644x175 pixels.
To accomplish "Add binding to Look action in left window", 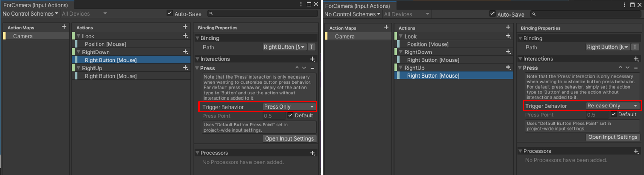I will coord(186,36).
